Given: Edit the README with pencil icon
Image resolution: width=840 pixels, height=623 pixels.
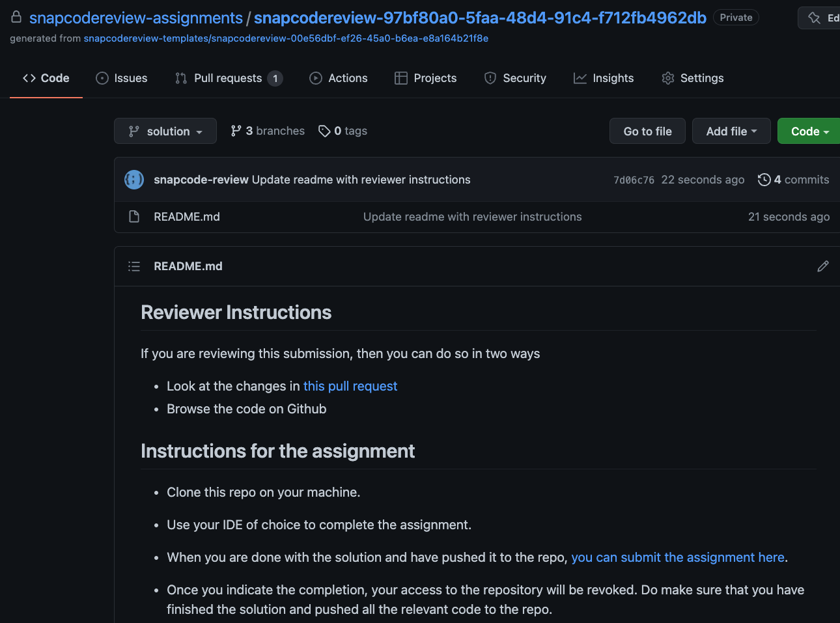Looking at the screenshot, I should 823,266.
